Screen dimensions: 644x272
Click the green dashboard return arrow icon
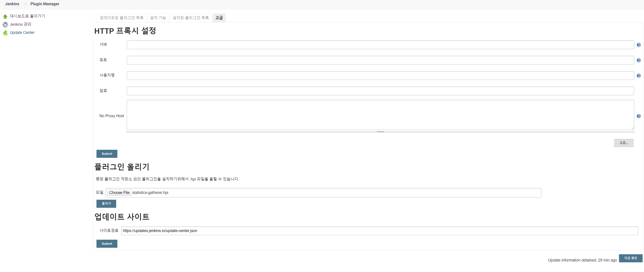tap(5, 16)
